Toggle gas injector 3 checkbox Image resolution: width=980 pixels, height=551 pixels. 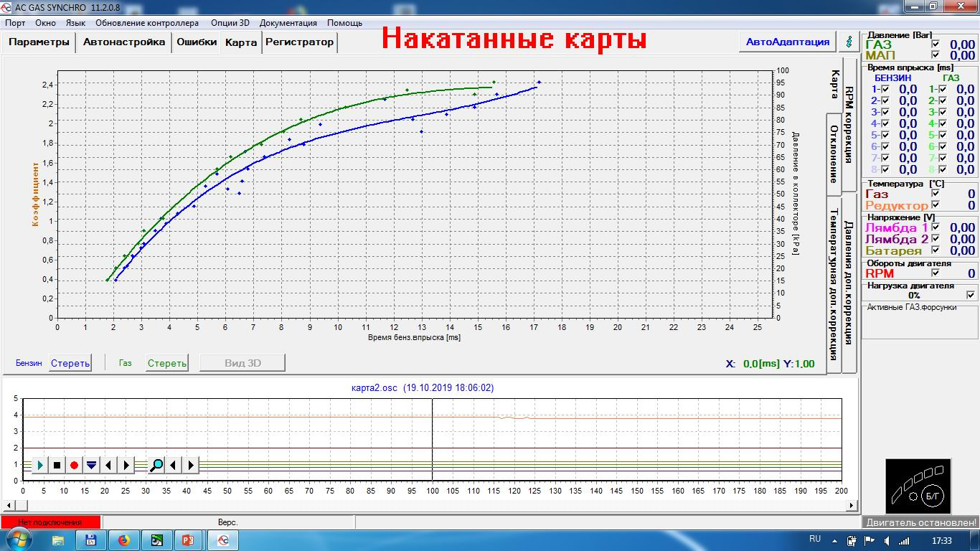click(x=942, y=113)
